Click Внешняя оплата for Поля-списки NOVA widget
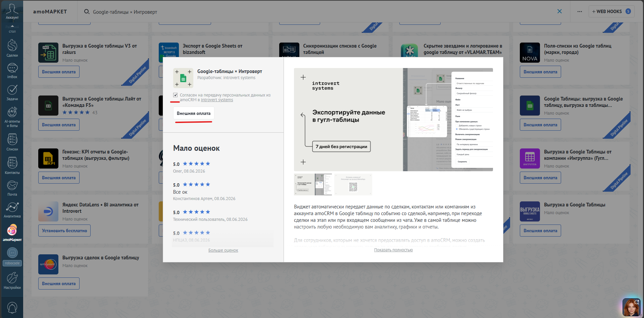The width and height of the screenshot is (644, 318). click(x=540, y=72)
